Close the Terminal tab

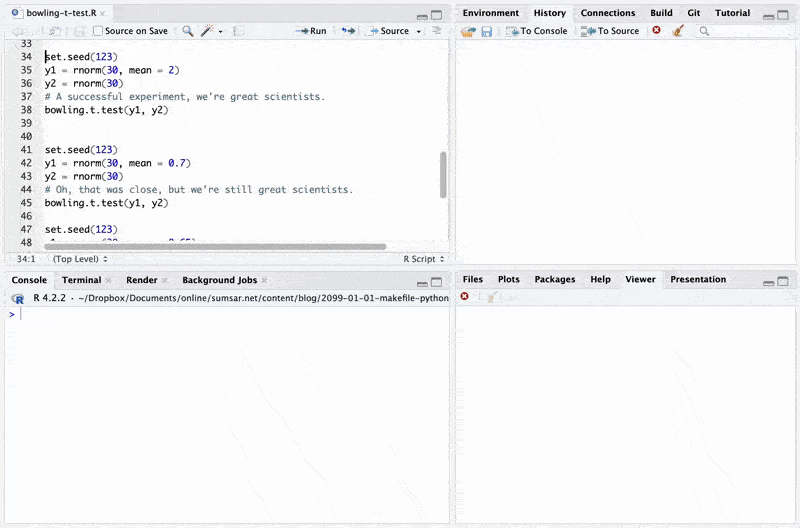[x=108, y=281]
